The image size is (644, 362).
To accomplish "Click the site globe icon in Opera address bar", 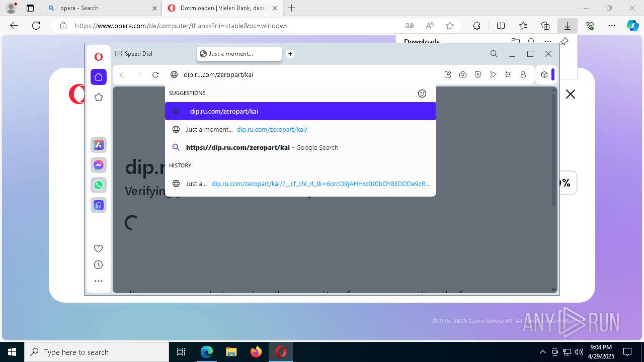I will tap(174, 74).
